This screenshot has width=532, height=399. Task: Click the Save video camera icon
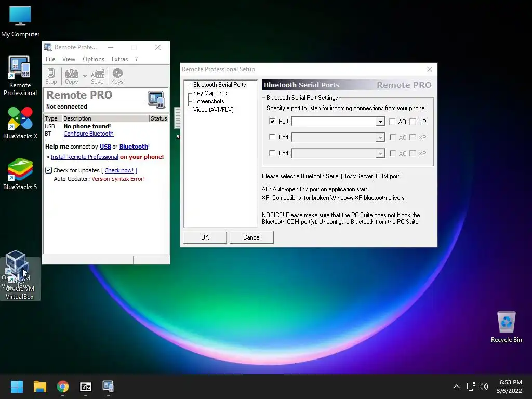[x=97, y=76]
